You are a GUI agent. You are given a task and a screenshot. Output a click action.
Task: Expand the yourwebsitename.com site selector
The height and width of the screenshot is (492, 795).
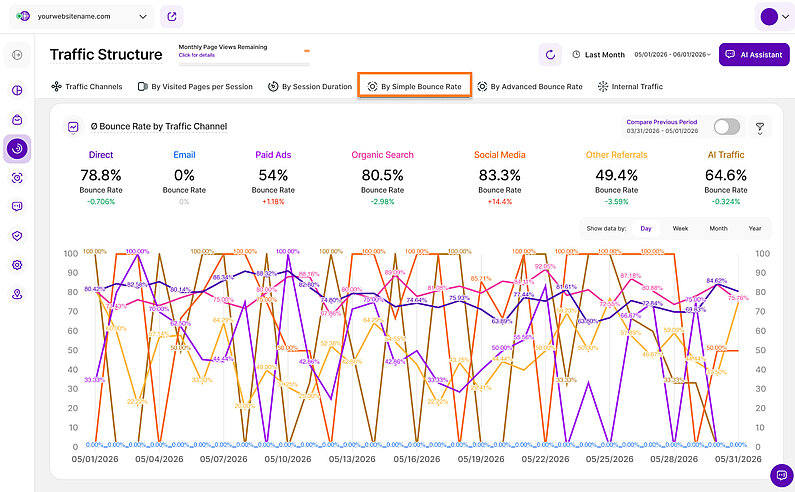pos(82,17)
